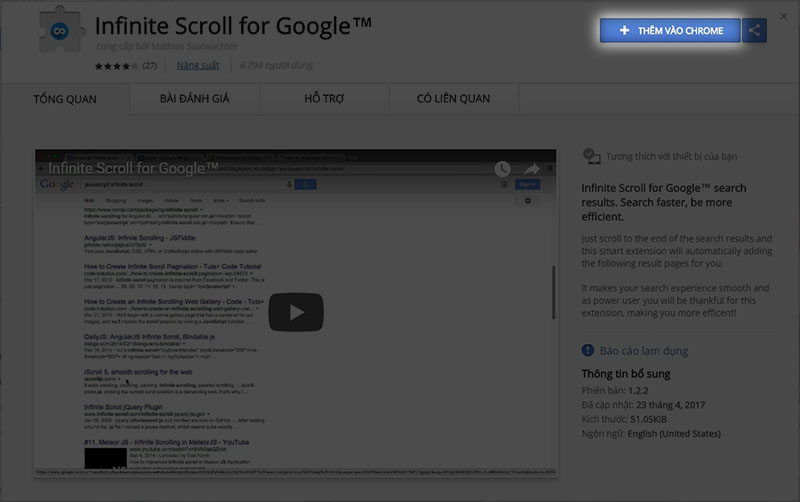This screenshot has width=800, height=502.
Task: Open the Năng suất category link
Action: (197, 66)
